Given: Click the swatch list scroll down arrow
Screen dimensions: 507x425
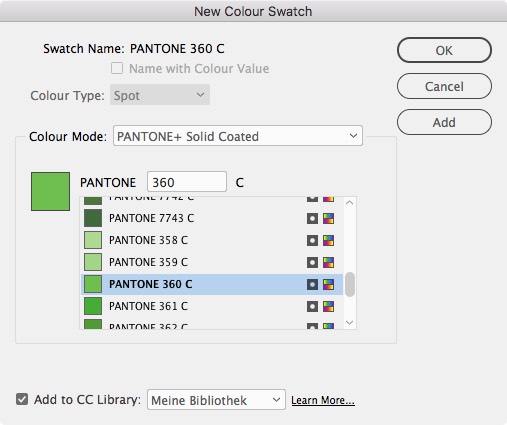Looking at the screenshot, I should tap(350, 322).
